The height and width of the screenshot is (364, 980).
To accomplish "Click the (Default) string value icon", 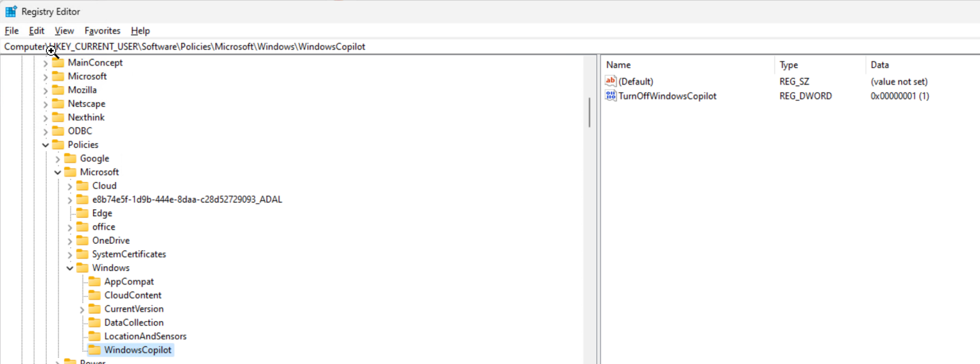I will (x=611, y=81).
